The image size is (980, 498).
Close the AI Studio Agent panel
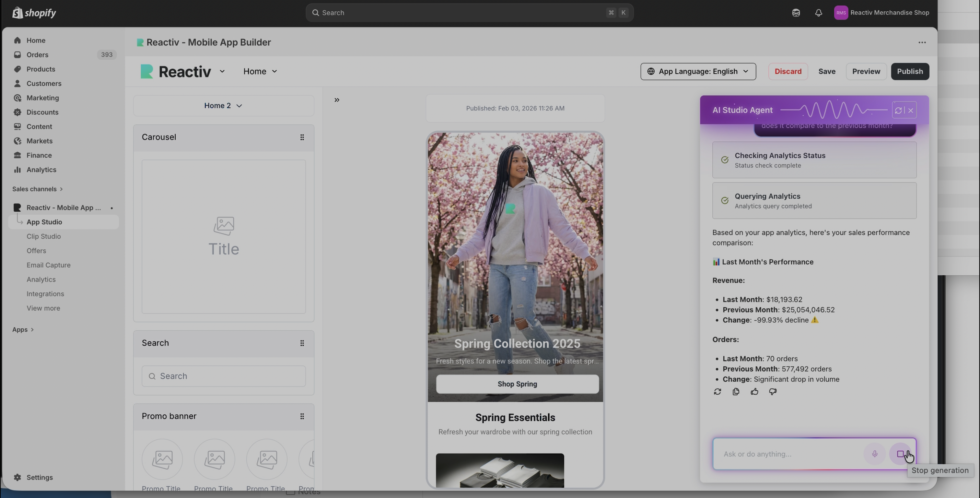(x=911, y=111)
